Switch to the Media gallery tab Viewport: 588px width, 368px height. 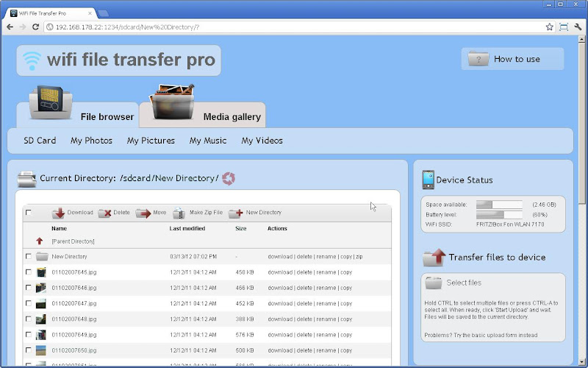[x=203, y=115]
